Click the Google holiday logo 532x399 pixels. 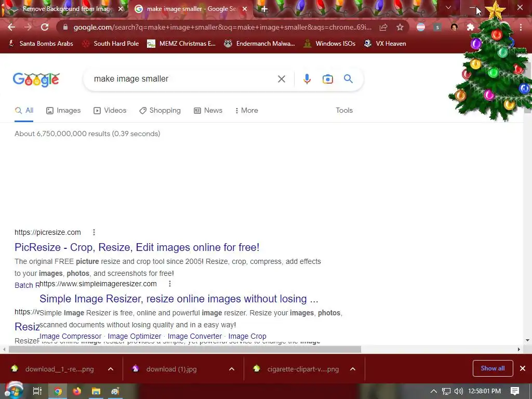(36, 79)
